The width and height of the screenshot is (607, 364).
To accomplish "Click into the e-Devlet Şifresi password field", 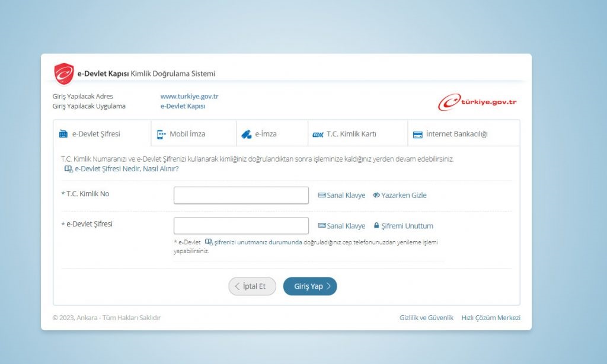I will click(241, 226).
